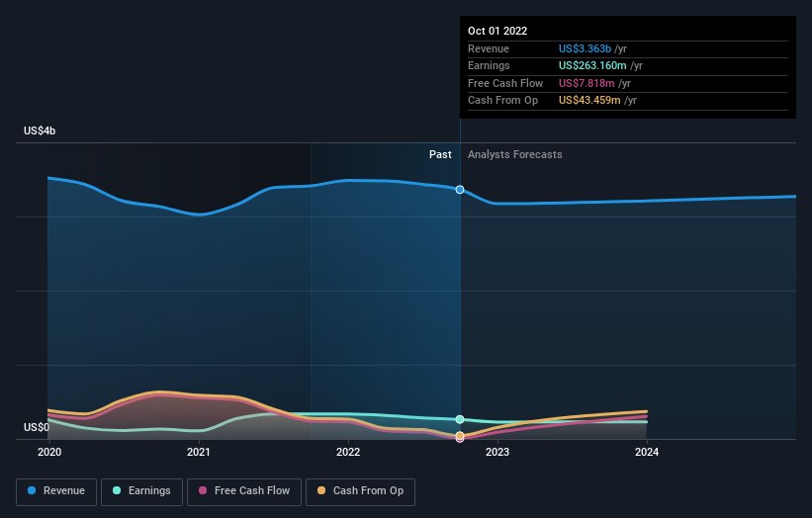
Task: Click the US$7.818m free cash flow value
Action: (x=586, y=83)
